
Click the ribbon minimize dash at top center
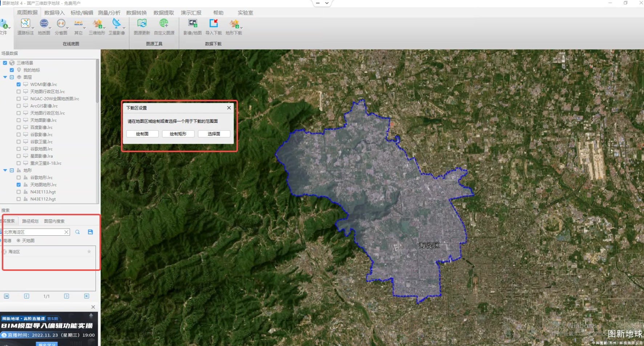tap(318, 3)
